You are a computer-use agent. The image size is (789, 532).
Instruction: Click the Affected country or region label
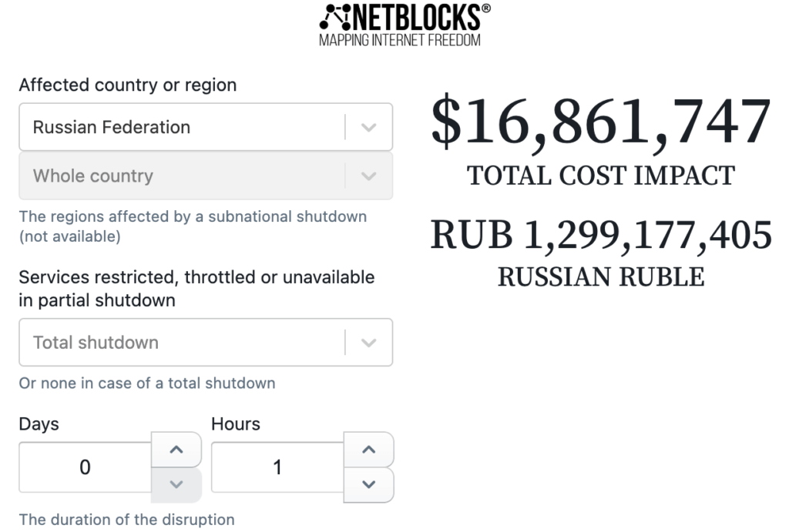point(128,85)
